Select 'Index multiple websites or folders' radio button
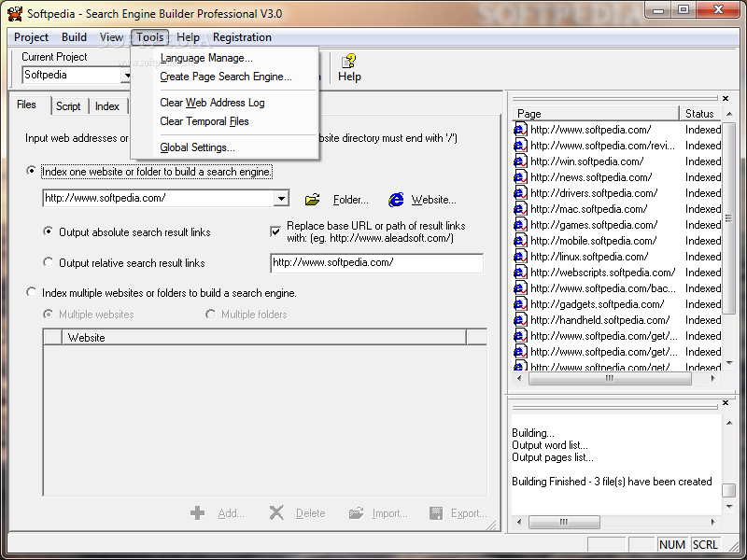 [x=31, y=292]
